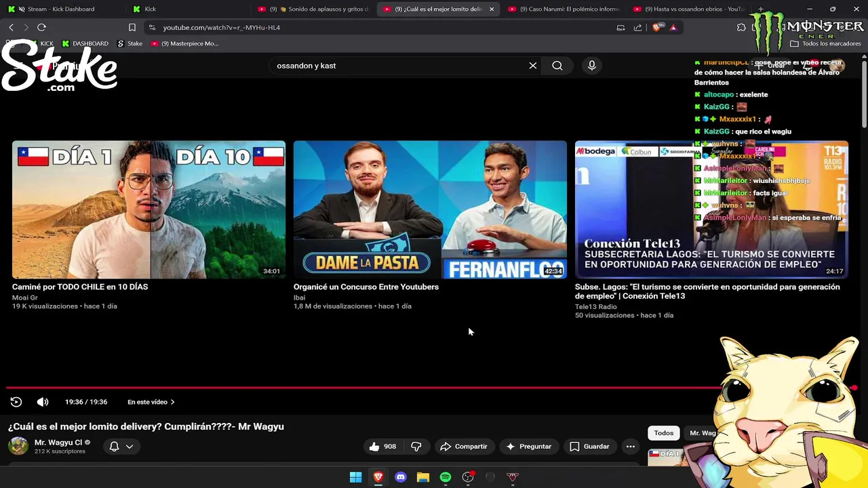
Task: Open Tele13 'Conexión Tele13' video thumbnail
Action: (711, 209)
